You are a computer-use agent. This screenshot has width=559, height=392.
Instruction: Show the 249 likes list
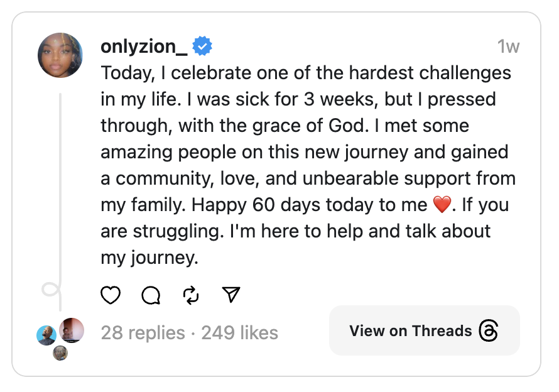click(x=239, y=332)
